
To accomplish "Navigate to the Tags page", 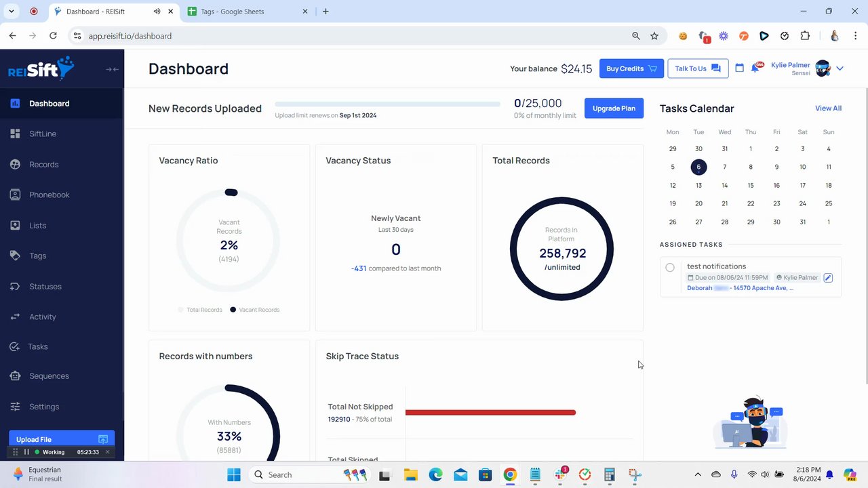I will 37,256.
